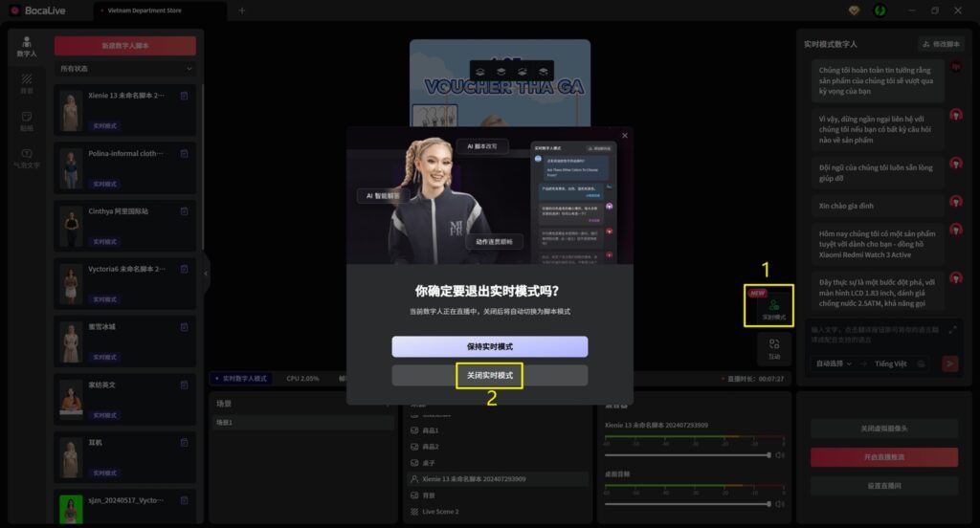Click the 关闭虚拟摄像头 button
This screenshot has width=980, height=528.
[x=883, y=429]
